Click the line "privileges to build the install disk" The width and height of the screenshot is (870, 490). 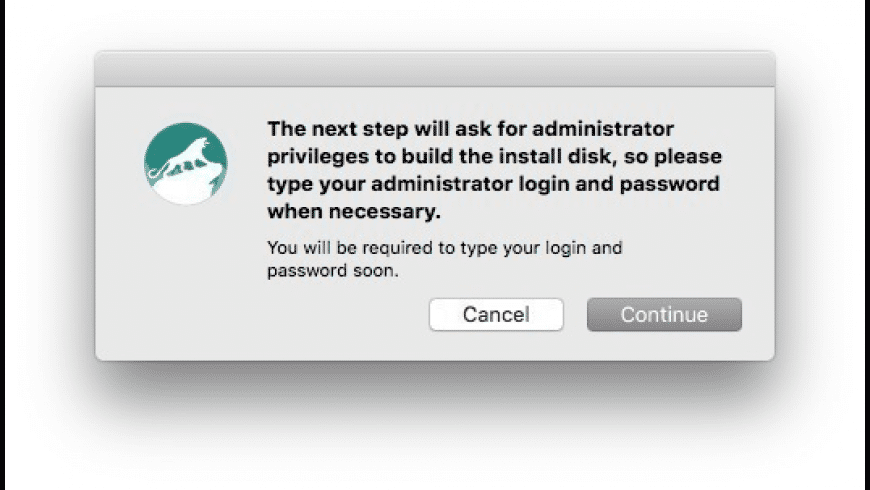click(494, 157)
